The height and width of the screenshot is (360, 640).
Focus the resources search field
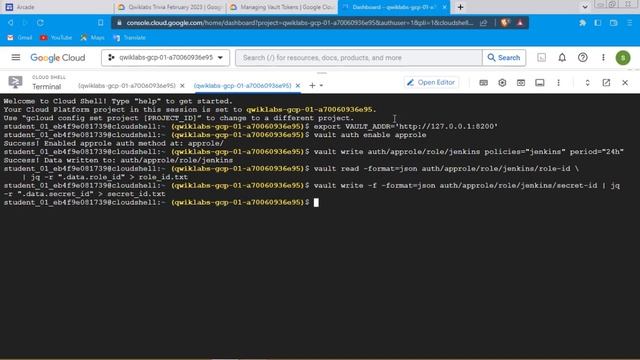tap(359, 58)
